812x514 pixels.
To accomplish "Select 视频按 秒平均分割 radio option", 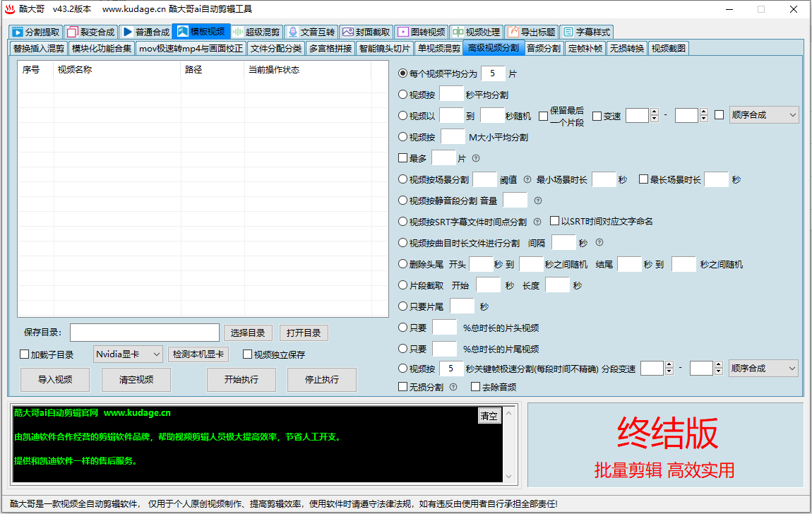I will [403, 95].
